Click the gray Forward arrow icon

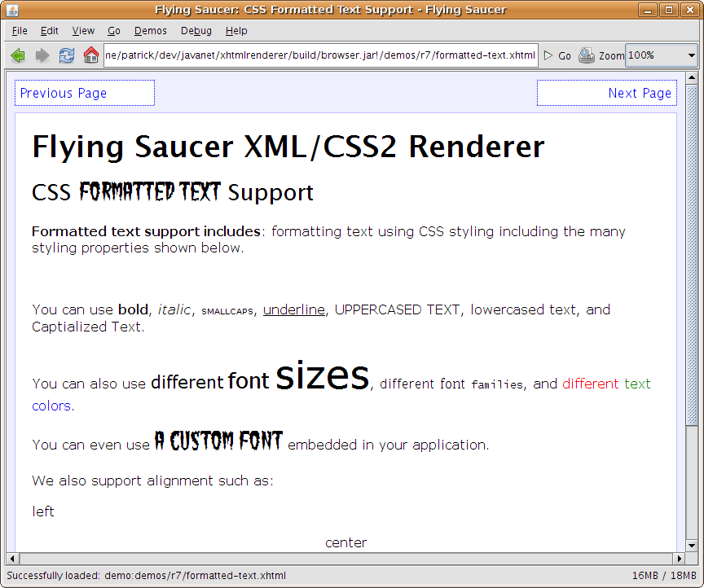pyautogui.click(x=42, y=55)
